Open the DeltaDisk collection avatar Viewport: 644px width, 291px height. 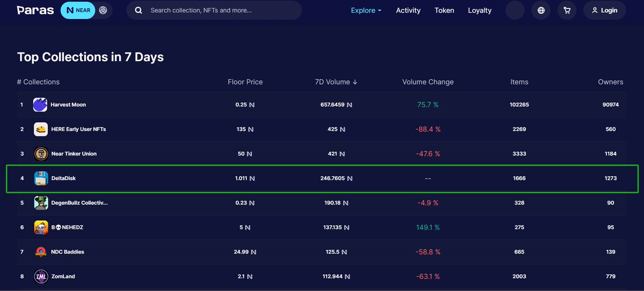point(40,178)
